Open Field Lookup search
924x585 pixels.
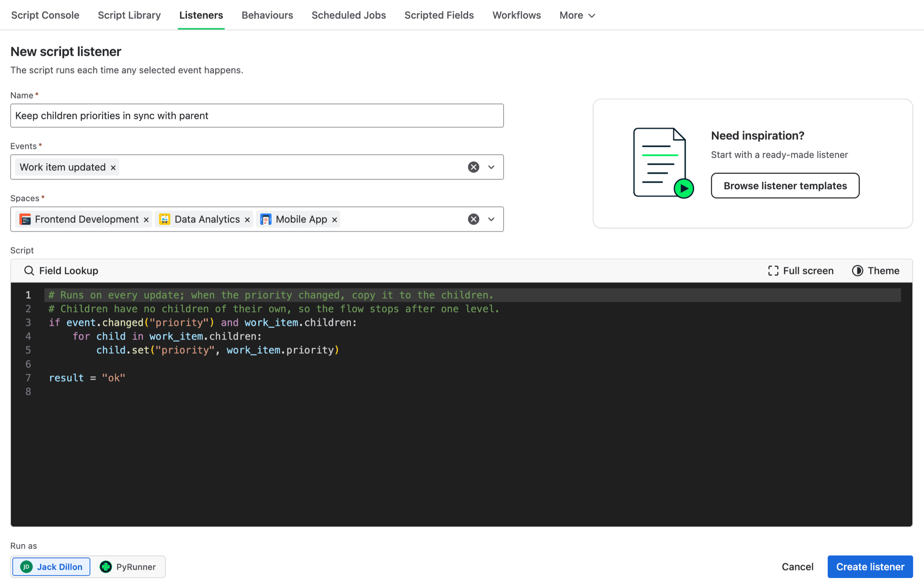coord(61,271)
